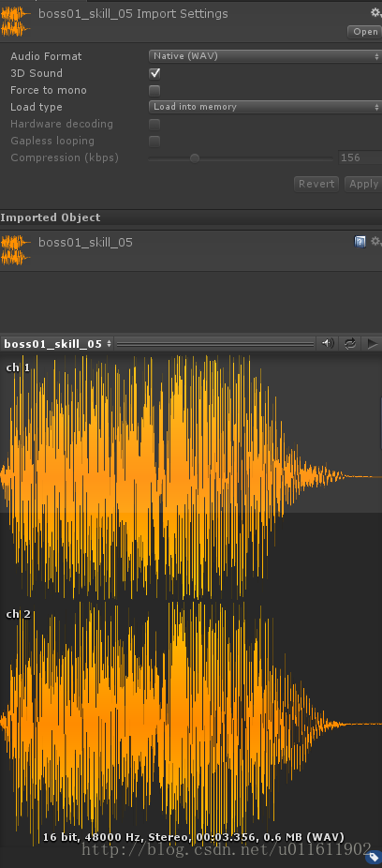Open the gear menu of Imported Object
Image resolution: width=382 pixels, height=868 pixels.
pos(376,241)
